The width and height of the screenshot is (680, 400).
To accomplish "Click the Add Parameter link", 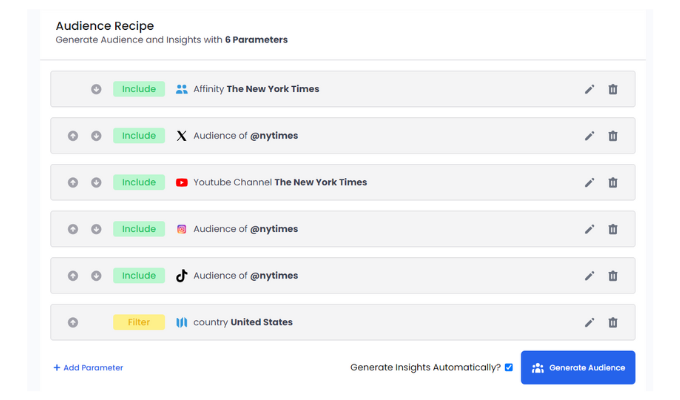I will click(x=88, y=368).
